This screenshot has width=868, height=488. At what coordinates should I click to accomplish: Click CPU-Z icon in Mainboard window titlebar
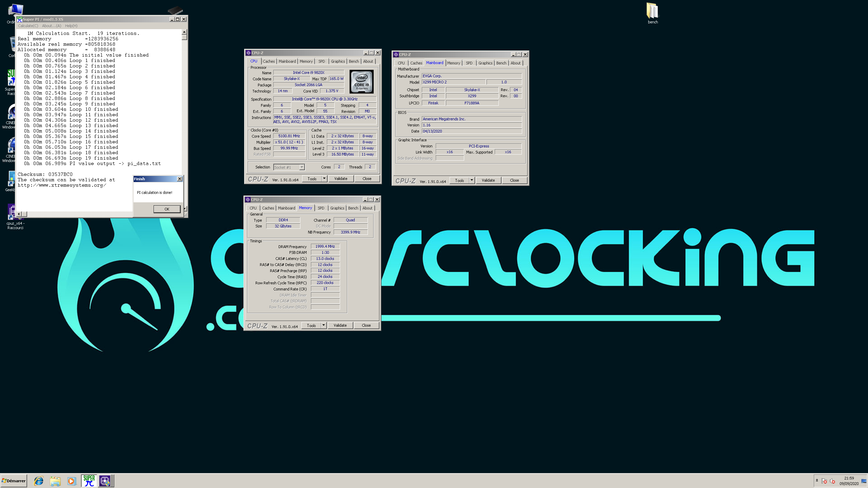click(x=396, y=55)
